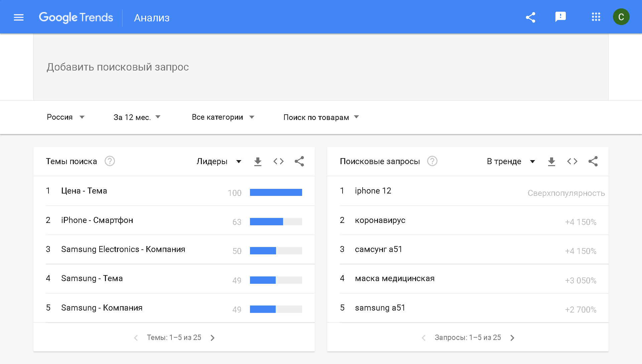Viewport: 642px width, 364px height.
Task: Open the За 12 мес. time range dropdown
Action: tap(137, 117)
